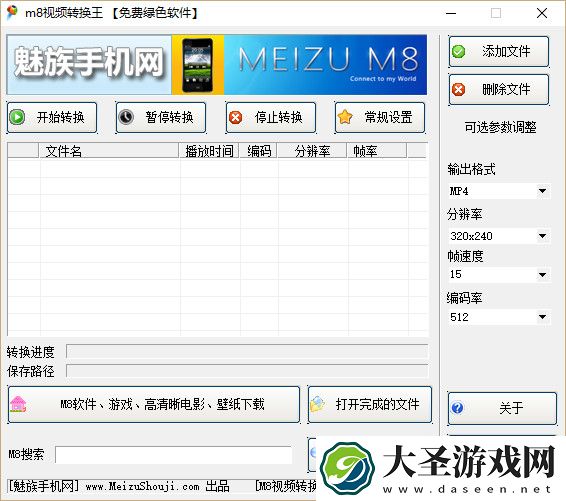Click the pink house icon on download button
Image resolution: width=566 pixels, height=501 pixels.
click(18, 404)
